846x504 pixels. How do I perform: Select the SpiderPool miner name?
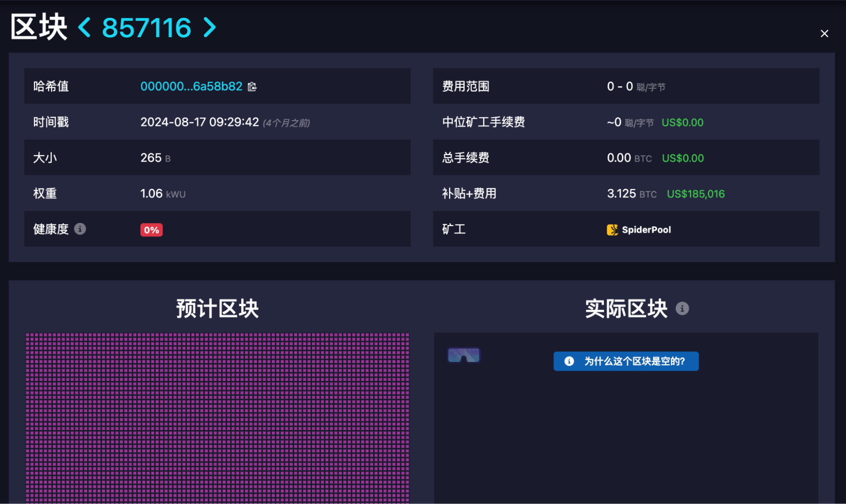tap(646, 229)
